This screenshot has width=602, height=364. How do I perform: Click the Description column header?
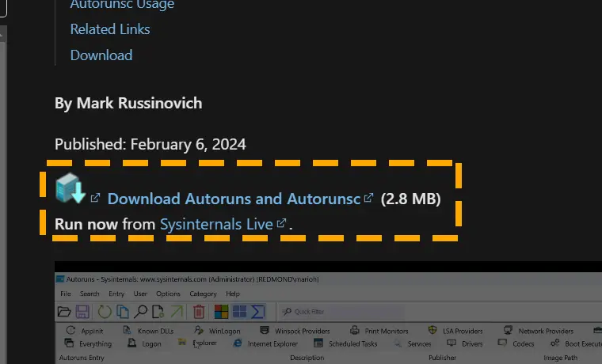[x=307, y=358]
